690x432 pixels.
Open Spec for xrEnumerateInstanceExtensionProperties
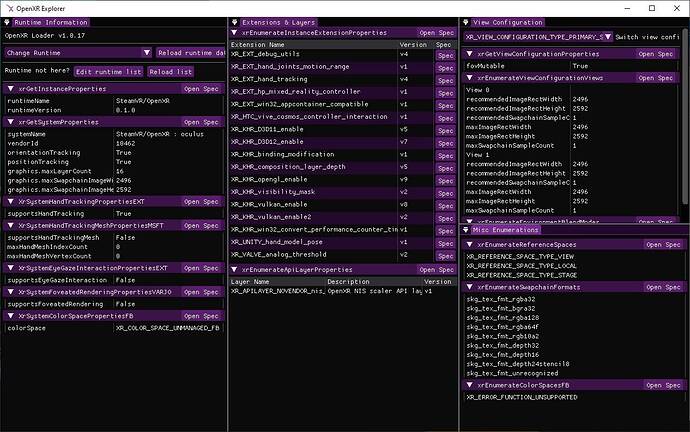click(436, 33)
